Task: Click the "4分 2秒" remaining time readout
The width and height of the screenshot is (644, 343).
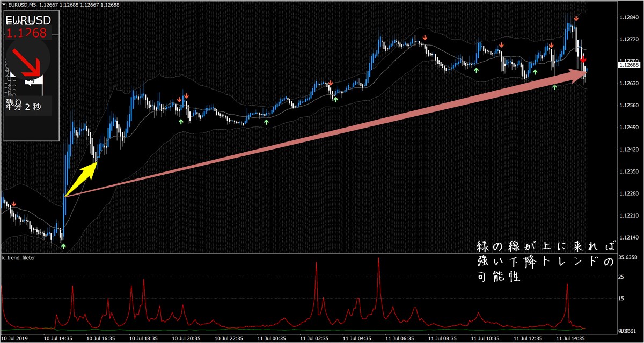Action: pyautogui.click(x=24, y=106)
